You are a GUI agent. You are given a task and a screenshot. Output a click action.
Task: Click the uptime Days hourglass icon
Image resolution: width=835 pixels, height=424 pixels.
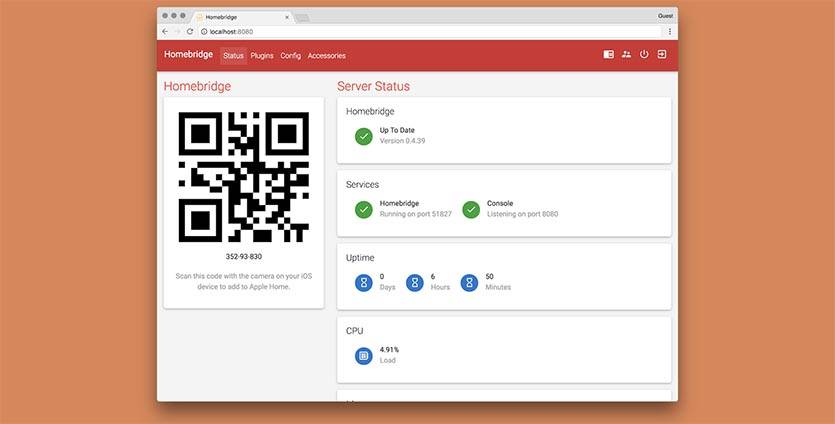pos(363,283)
